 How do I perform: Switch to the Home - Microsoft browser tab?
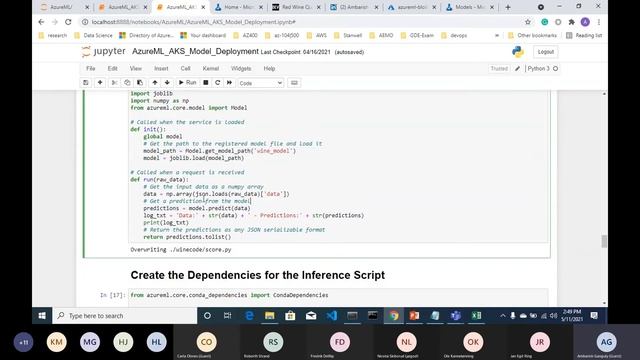click(x=239, y=7)
